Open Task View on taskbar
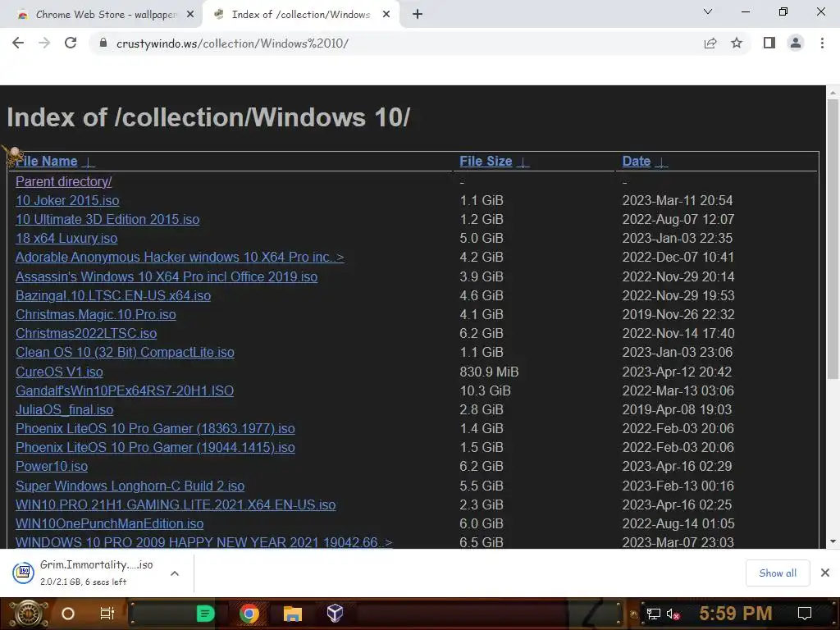 [x=107, y=614]
